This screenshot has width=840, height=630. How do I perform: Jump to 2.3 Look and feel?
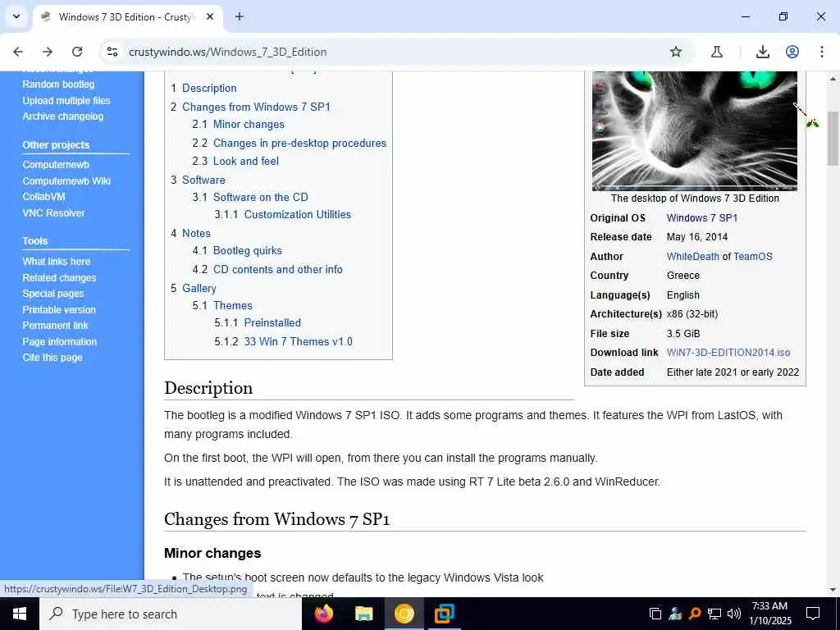235,161
